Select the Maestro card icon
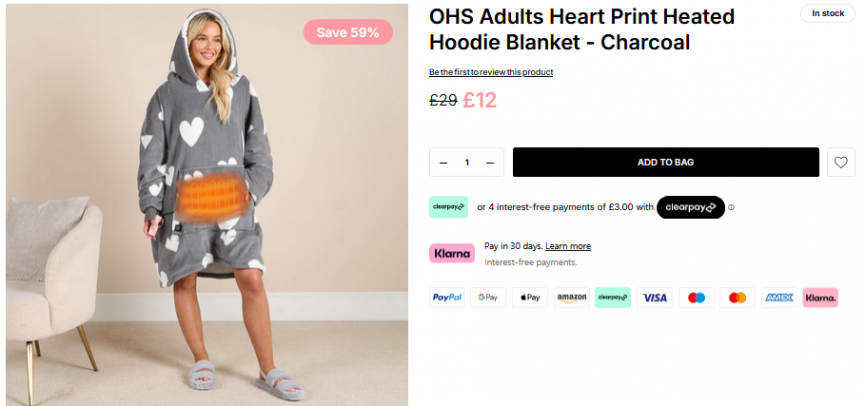 click(696, 298)
